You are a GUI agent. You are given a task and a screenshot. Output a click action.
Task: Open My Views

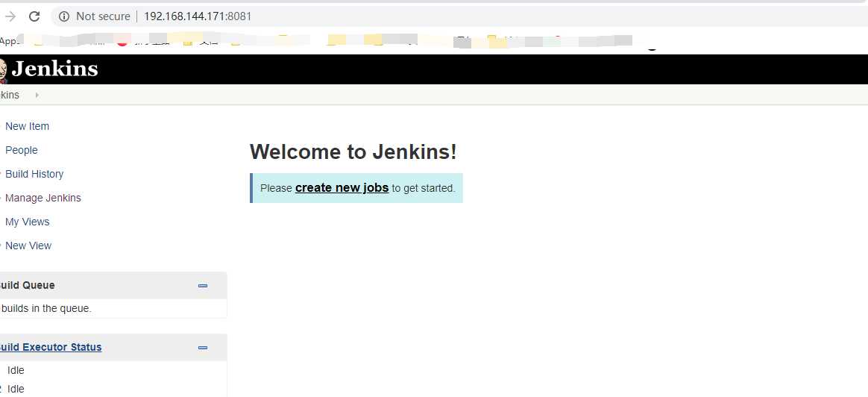coord(27,222)
